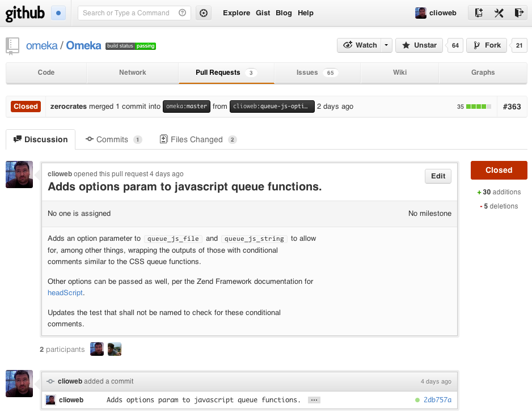Switch to the Code tab
532x417 pixels.
tap(46, 73)
